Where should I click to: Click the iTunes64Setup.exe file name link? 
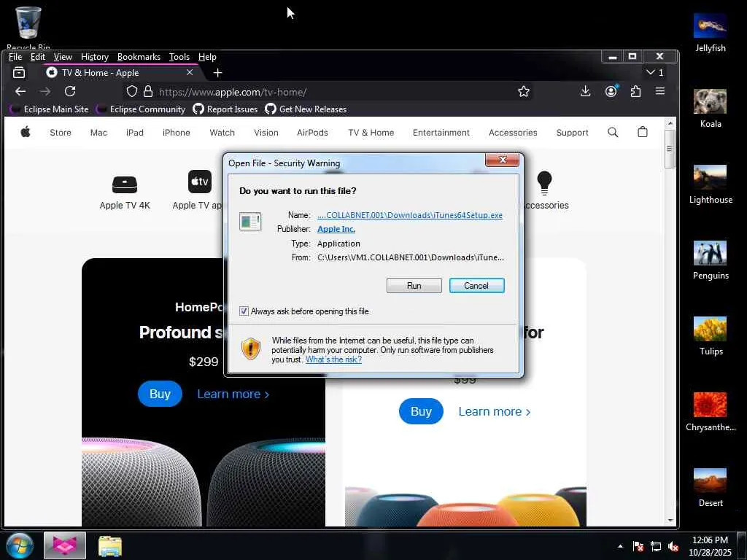410,215
